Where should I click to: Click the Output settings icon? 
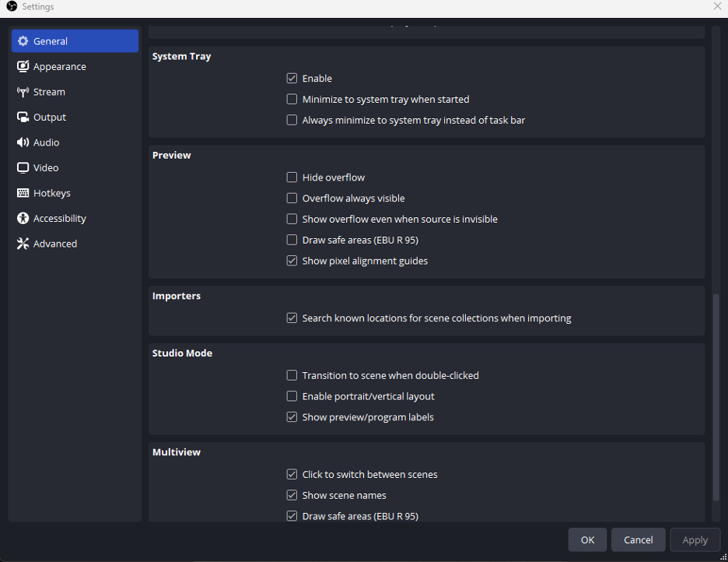point(23,118)
